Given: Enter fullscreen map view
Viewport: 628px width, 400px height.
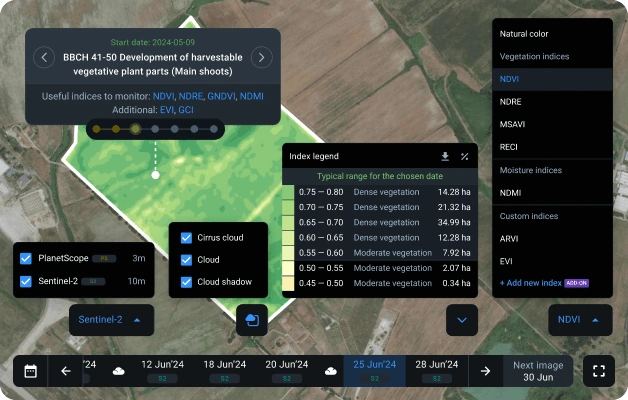Looking at the screenshot, I should coord(599,371).
